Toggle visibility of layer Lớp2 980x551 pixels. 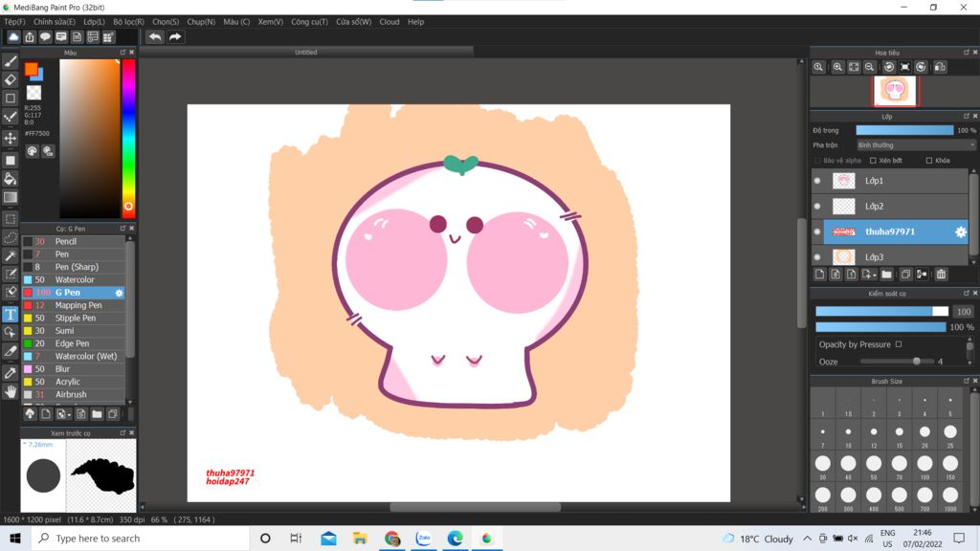click(817, 207)
